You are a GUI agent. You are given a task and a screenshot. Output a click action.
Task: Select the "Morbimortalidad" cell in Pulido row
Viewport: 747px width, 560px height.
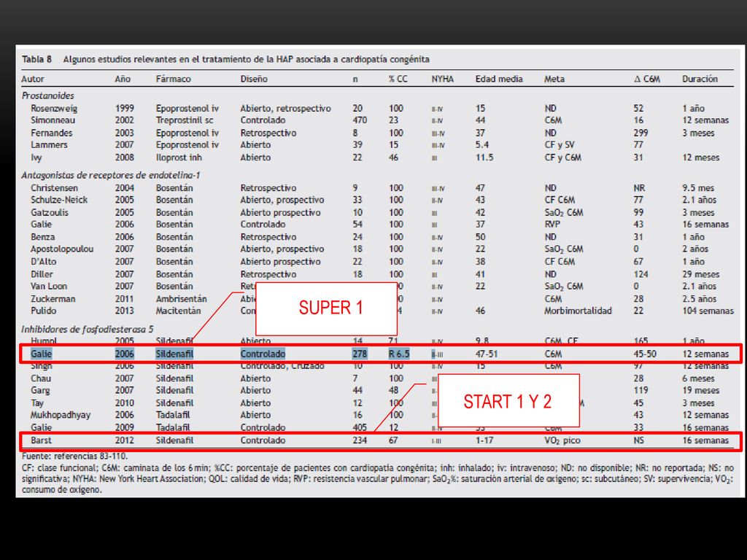(x=578, y=311)
